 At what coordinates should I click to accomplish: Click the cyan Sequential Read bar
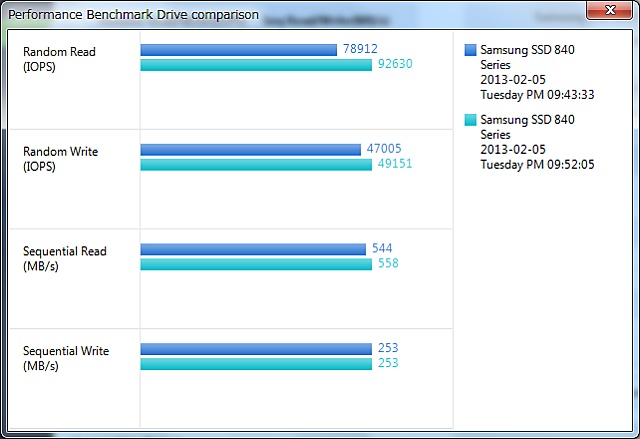pos(256,264)
